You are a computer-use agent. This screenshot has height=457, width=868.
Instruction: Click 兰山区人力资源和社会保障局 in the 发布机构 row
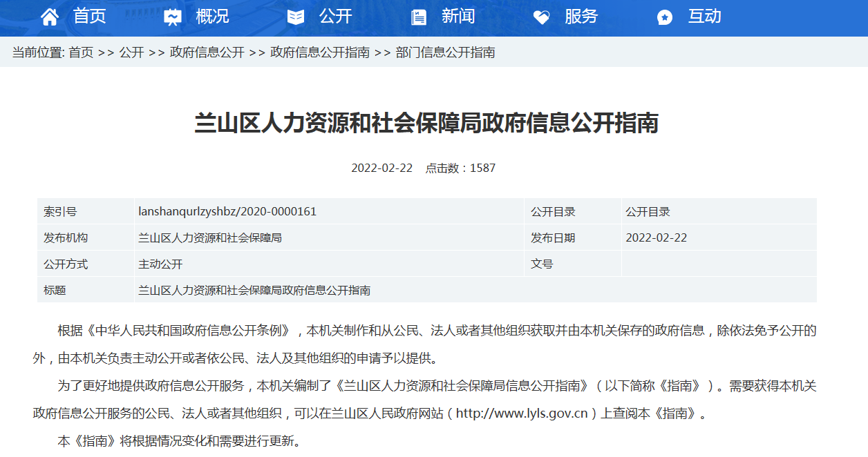click(210, 237)
